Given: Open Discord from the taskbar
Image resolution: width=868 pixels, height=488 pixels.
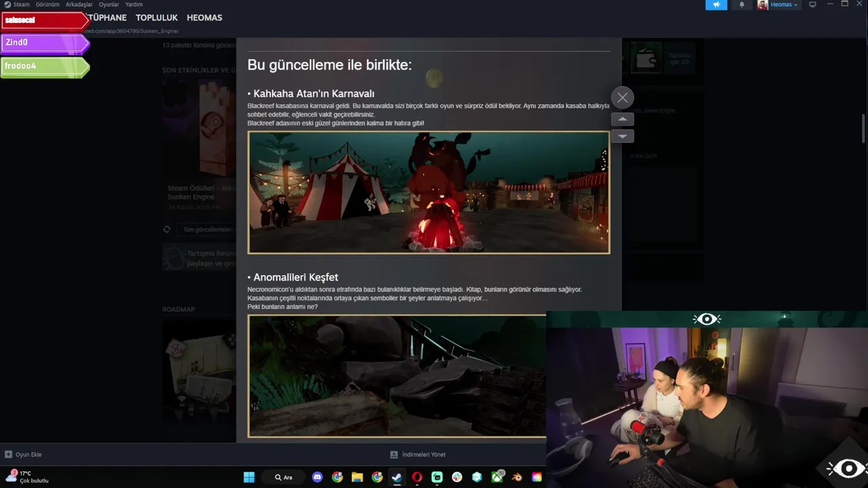Looking at the screenshot, I should click(317, 477).
